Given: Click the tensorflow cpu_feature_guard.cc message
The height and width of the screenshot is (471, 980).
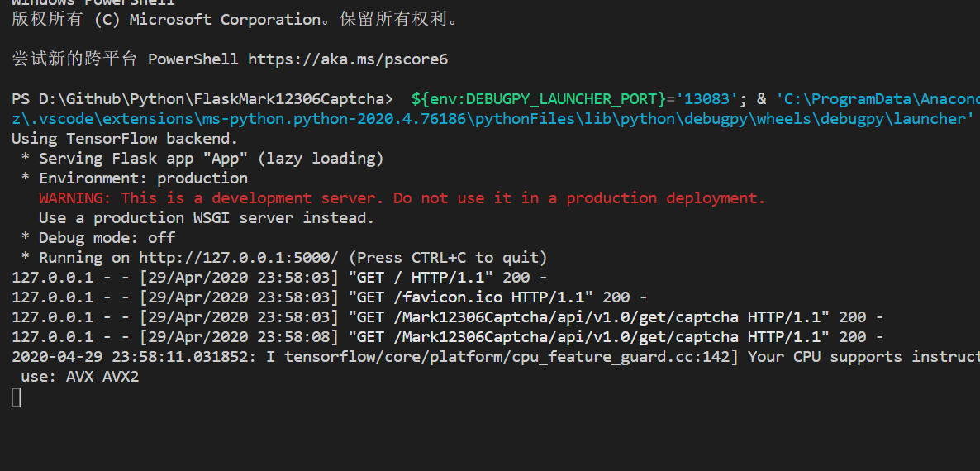Looking at the screenshot, I should click(545, 357).
